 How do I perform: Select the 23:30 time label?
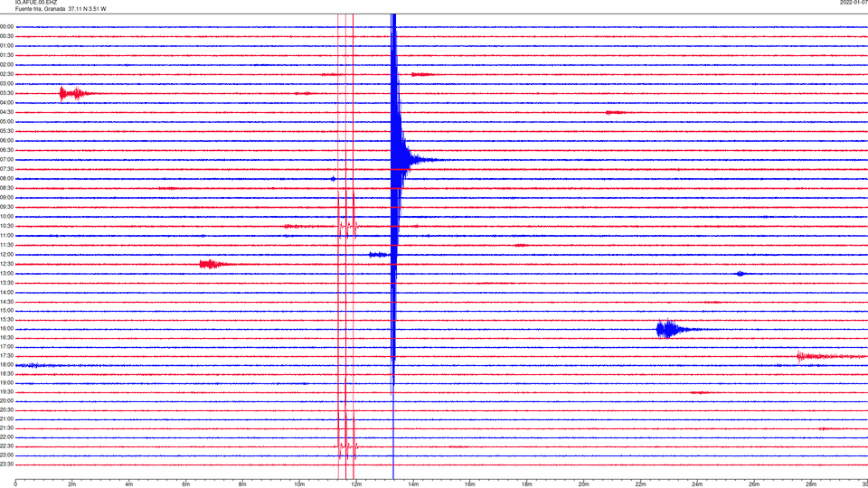coord(6,465)
